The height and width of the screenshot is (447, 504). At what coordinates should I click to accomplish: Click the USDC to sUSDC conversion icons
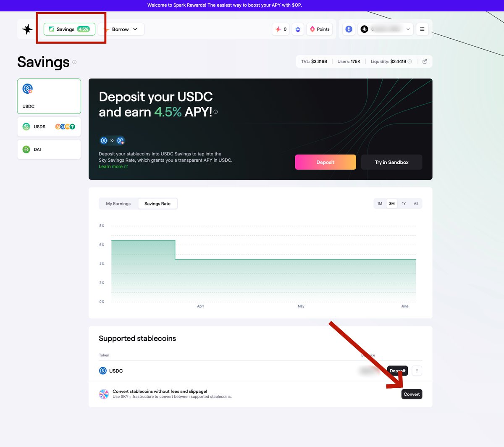pos(112,141)
